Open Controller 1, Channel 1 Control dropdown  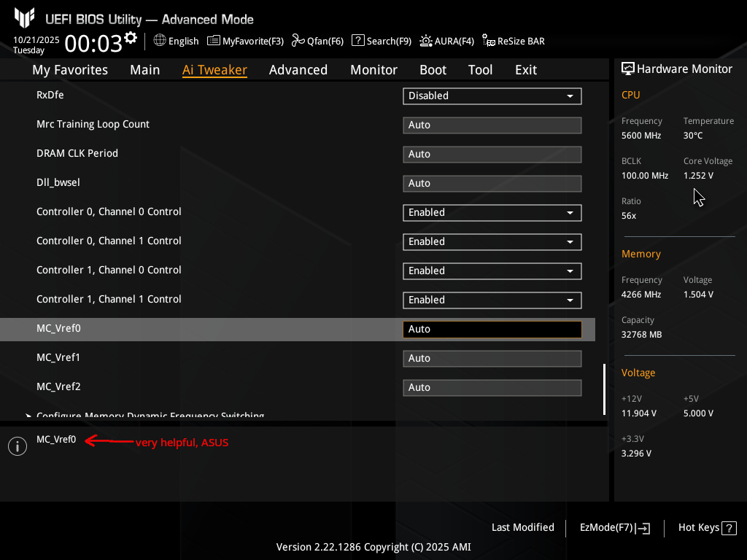[x=492, y=300]
